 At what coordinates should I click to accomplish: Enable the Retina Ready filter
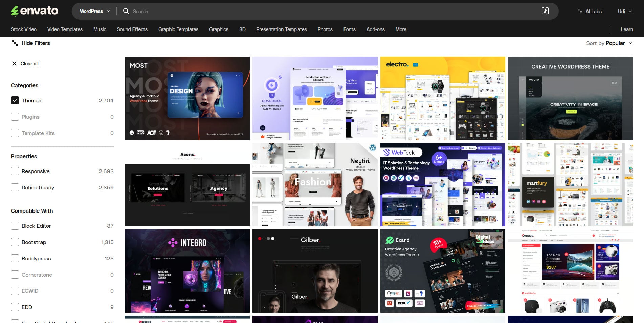15,187
